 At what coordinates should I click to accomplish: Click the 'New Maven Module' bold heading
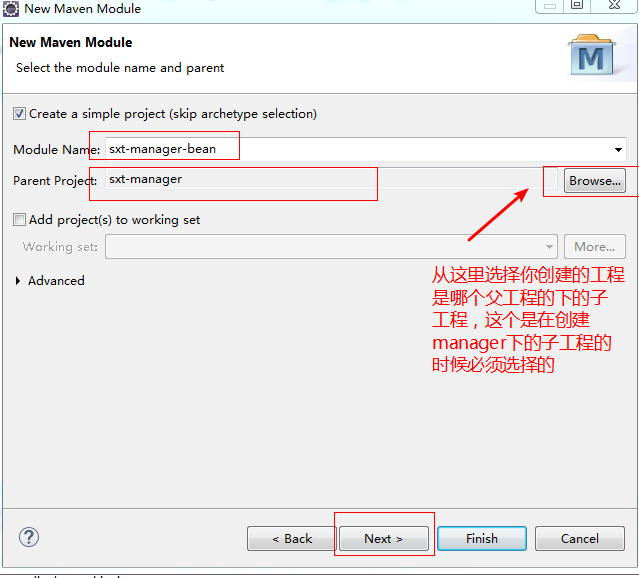(71, 42)
